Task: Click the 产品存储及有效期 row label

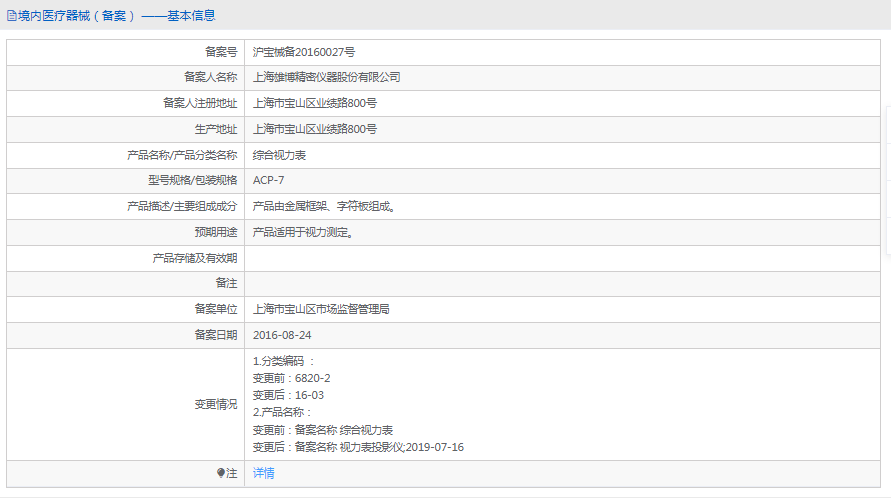Action: click(195, 258)
